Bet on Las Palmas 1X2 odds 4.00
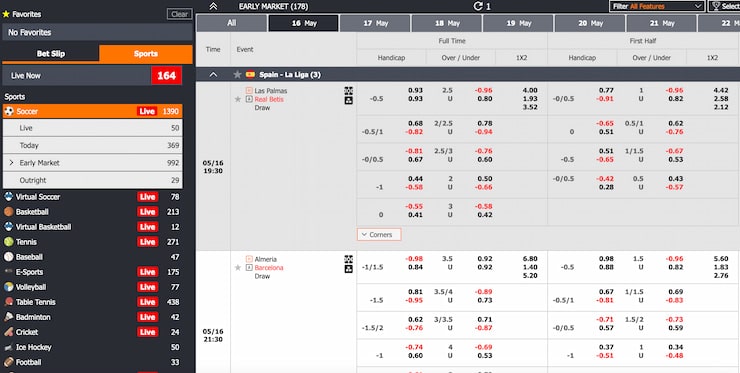The width and height of the screenshot is (740, 373). click(x=530, y=90)
